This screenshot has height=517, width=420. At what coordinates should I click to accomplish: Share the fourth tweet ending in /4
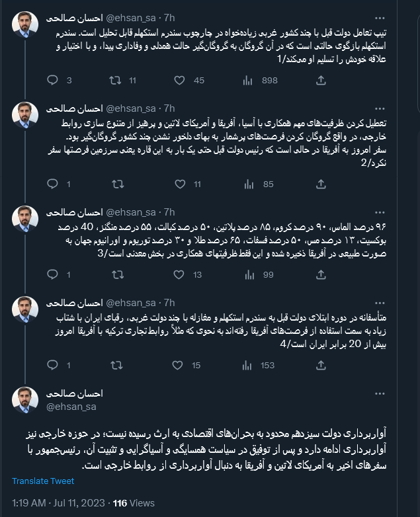point(321,365)
